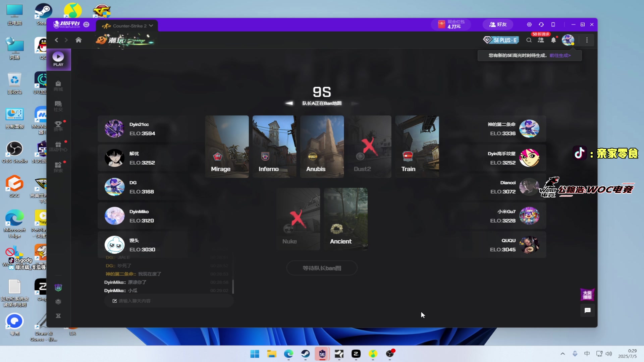644x362 pixels.
Task: Open the PLAY tab in sidebar
Action: click(58, 59)
